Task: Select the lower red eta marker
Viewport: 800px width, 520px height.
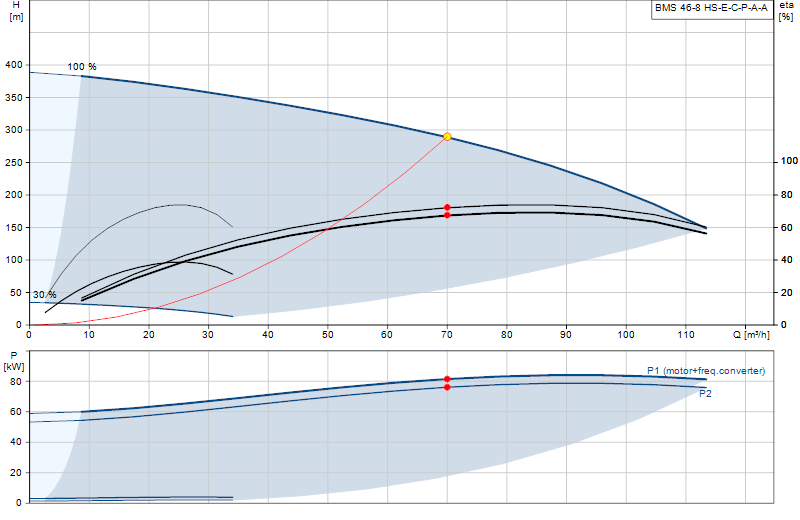Action: point(447,215)
